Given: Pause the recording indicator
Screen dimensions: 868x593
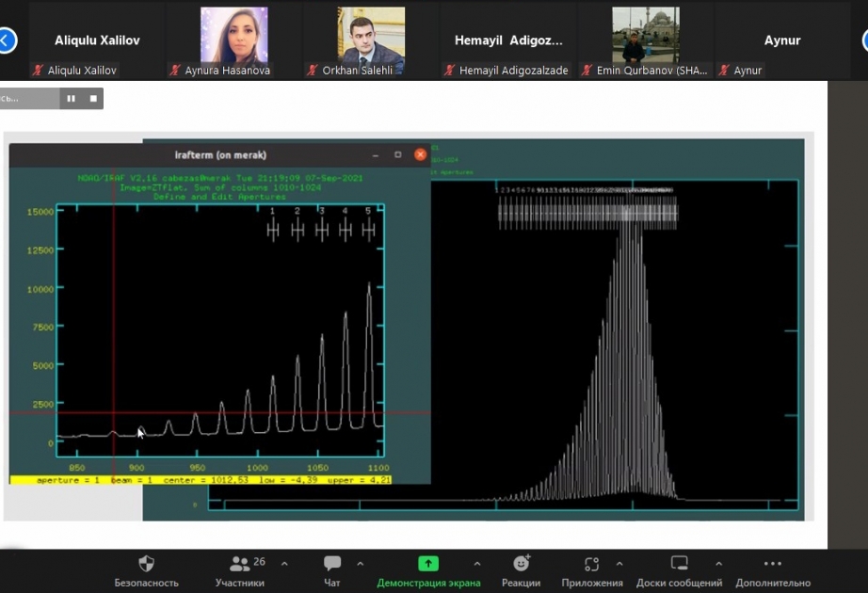Looking at the screenshot, I should (71, 98).
